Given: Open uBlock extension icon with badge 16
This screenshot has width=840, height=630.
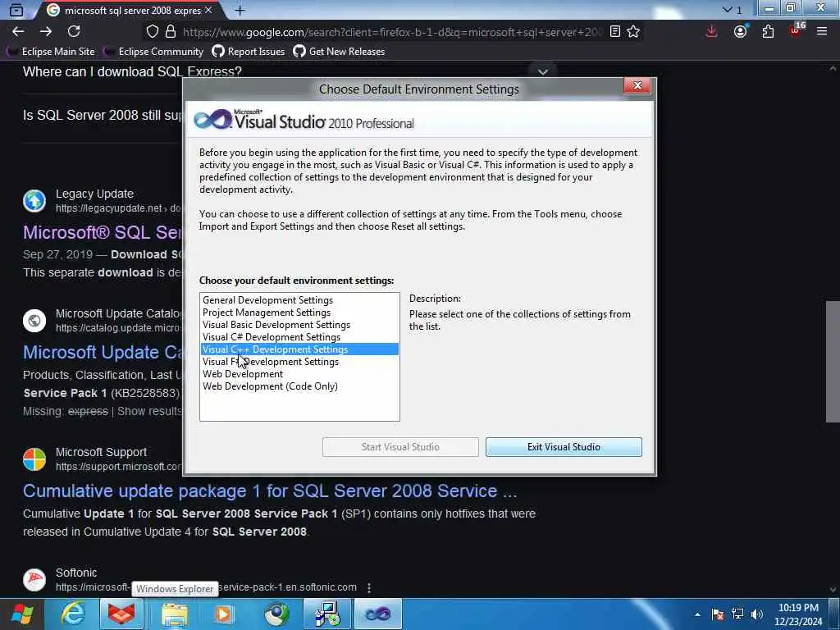Looking at the screenshot, I should (796, 30).
